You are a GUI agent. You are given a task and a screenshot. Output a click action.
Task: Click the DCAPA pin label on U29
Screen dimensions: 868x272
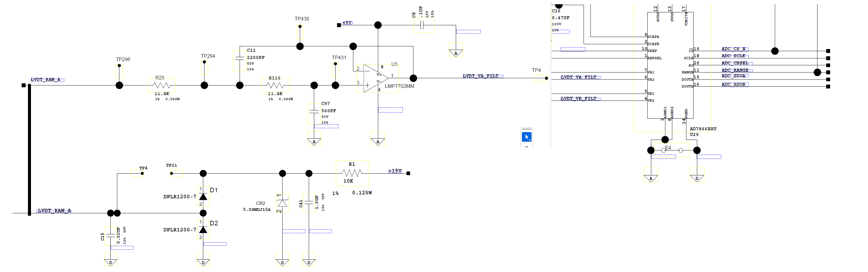(653, 37)
